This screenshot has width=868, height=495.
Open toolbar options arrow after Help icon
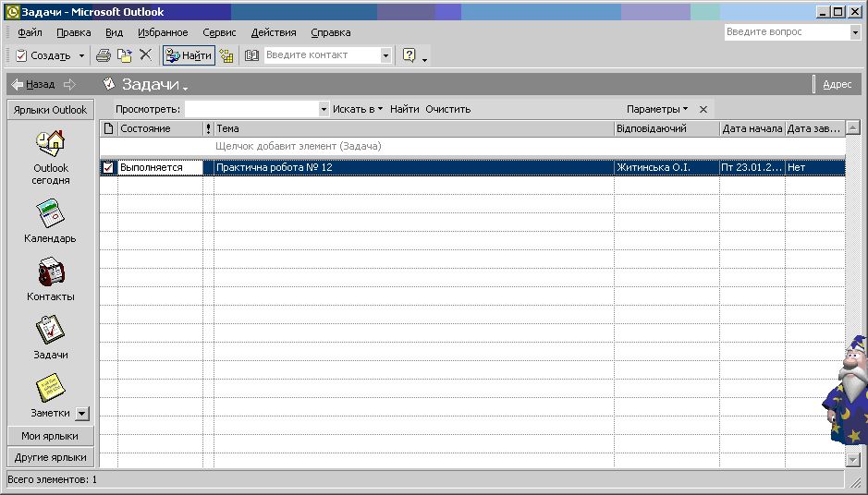point(424,58)
